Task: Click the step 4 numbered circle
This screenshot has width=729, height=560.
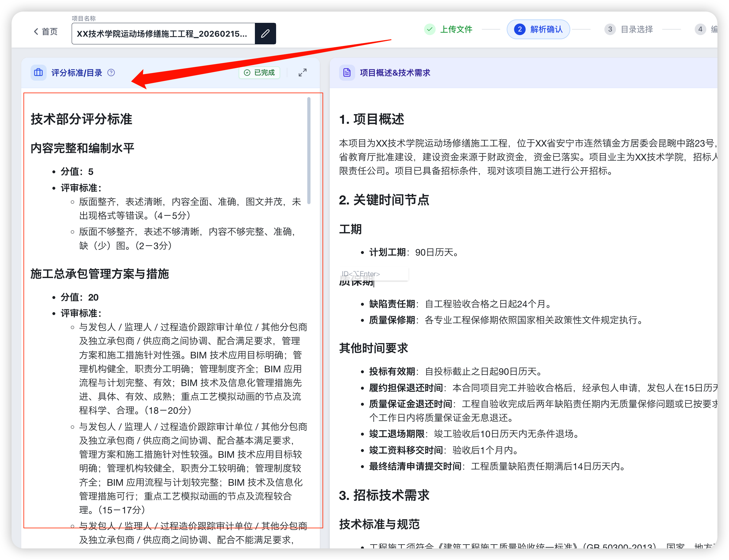Action: coord(700,29)
